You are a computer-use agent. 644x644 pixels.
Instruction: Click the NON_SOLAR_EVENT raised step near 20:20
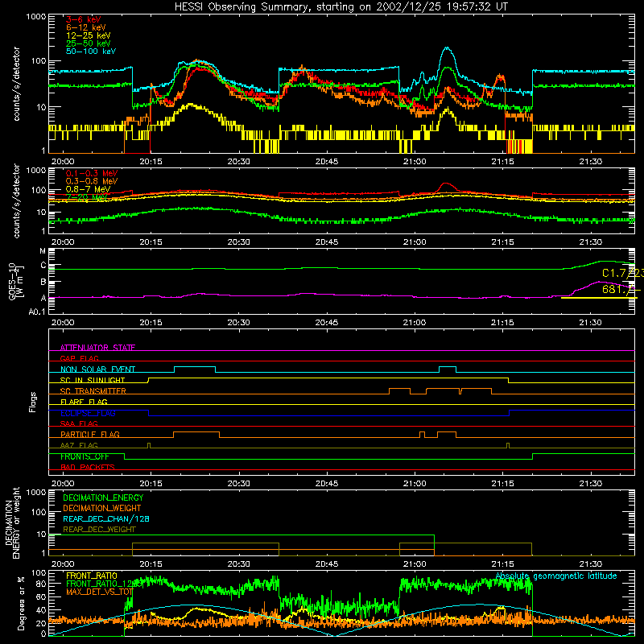(195, 367)
